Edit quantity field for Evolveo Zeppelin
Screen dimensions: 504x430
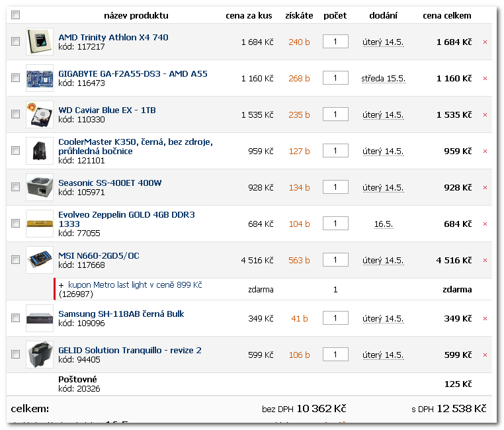tap(335, 224)
